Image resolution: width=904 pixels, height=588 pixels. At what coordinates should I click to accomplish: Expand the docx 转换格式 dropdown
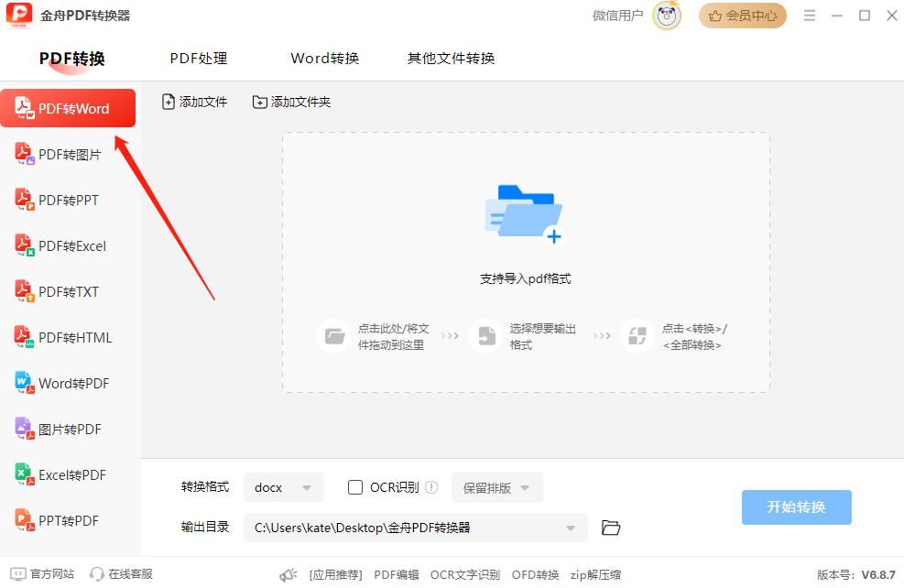pos(284,487)
